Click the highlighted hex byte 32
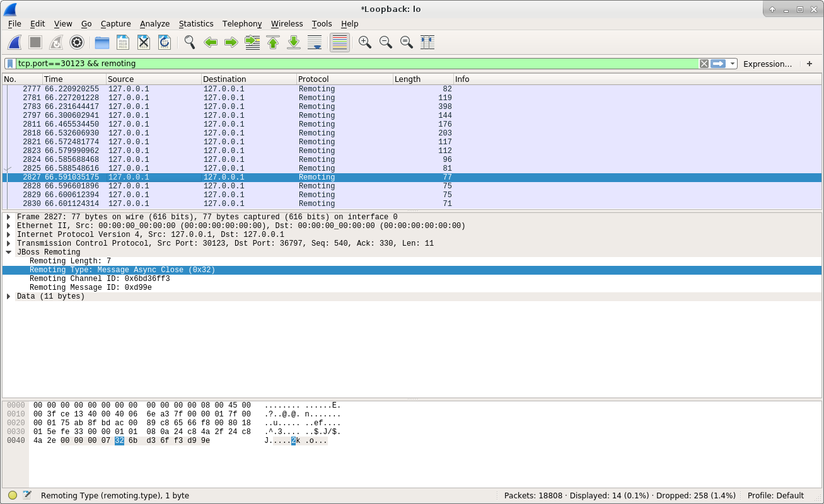824x504 pixels. tap(119, 441)
